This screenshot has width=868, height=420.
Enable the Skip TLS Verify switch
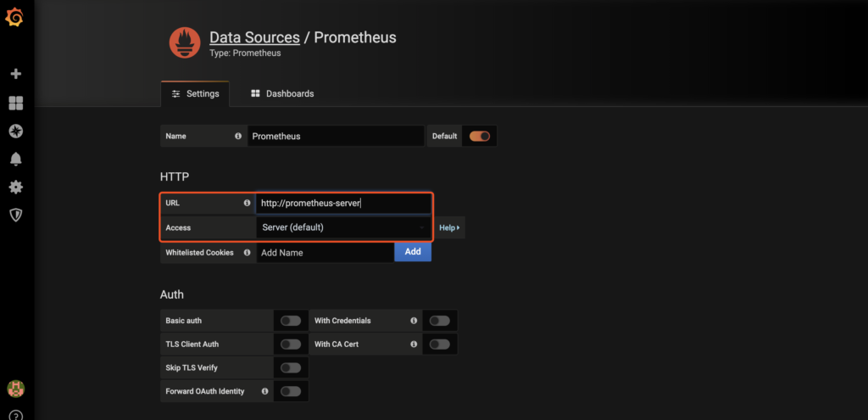291,368
